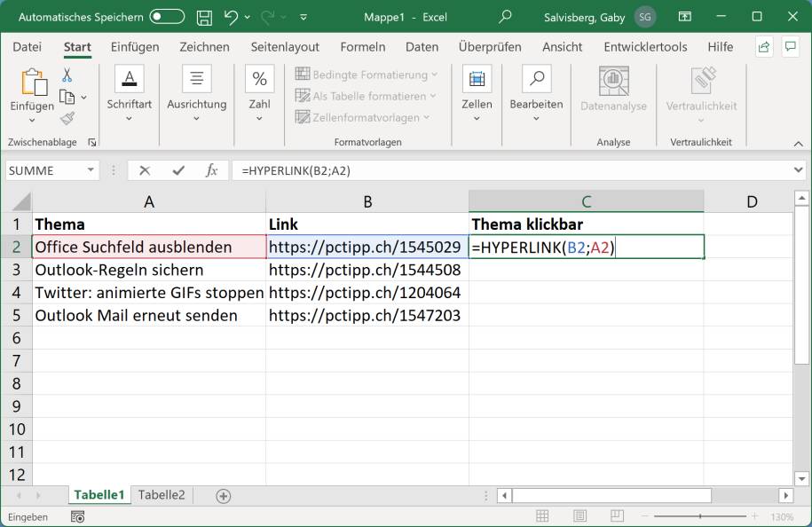Open the Daten tab
The height and width of the screenshot is (527, 812).
tap(422, 47)
